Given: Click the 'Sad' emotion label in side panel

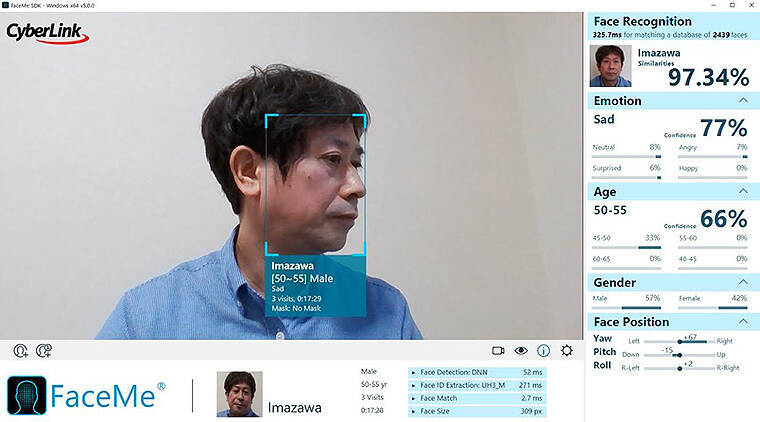Looking at the screenshot, I should (604, 119).
